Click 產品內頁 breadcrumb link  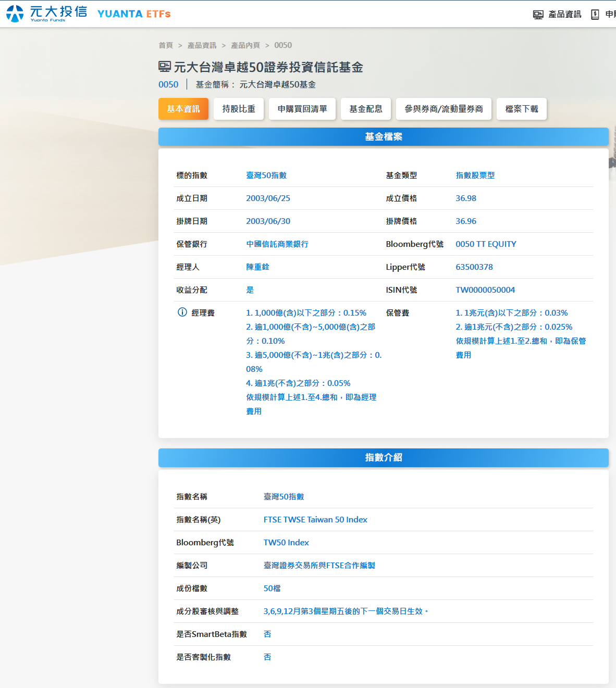pyautogui.click(x=245, y=45)
